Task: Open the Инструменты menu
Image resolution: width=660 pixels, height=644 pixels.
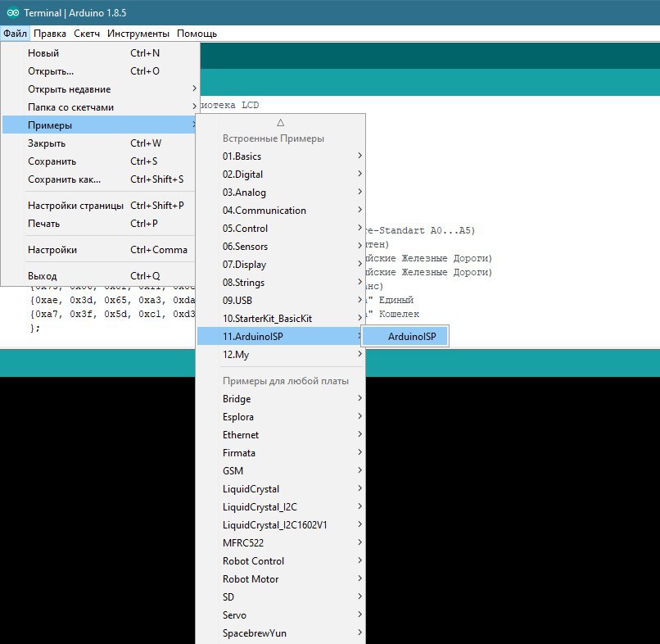Action: click(138, 34)
